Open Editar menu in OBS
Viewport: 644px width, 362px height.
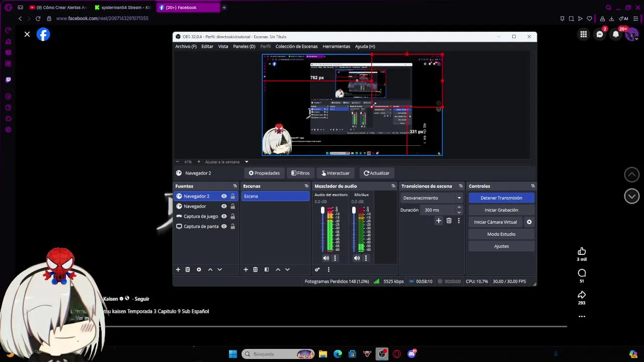click(x=207, y=46)
